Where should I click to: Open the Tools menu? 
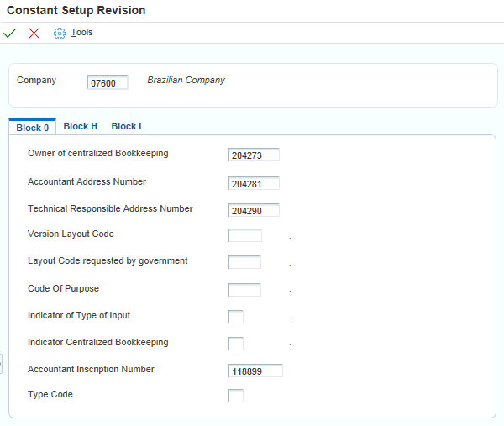(x=81, y=33)
